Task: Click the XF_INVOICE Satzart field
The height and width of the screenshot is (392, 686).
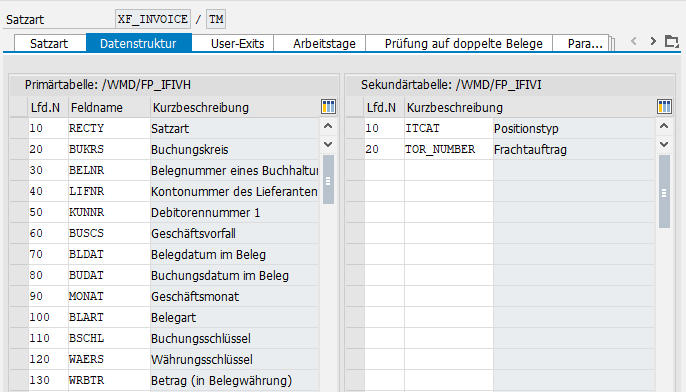Action: pos(153,19)
